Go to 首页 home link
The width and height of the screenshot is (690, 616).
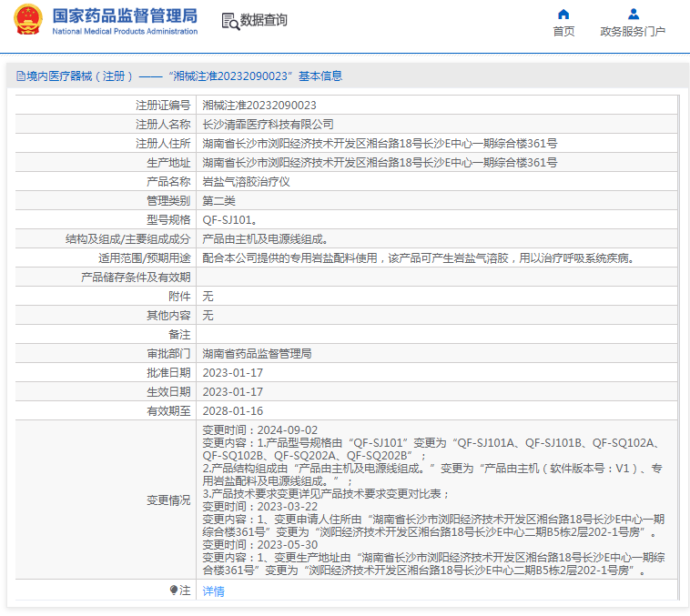coord(563,31)
